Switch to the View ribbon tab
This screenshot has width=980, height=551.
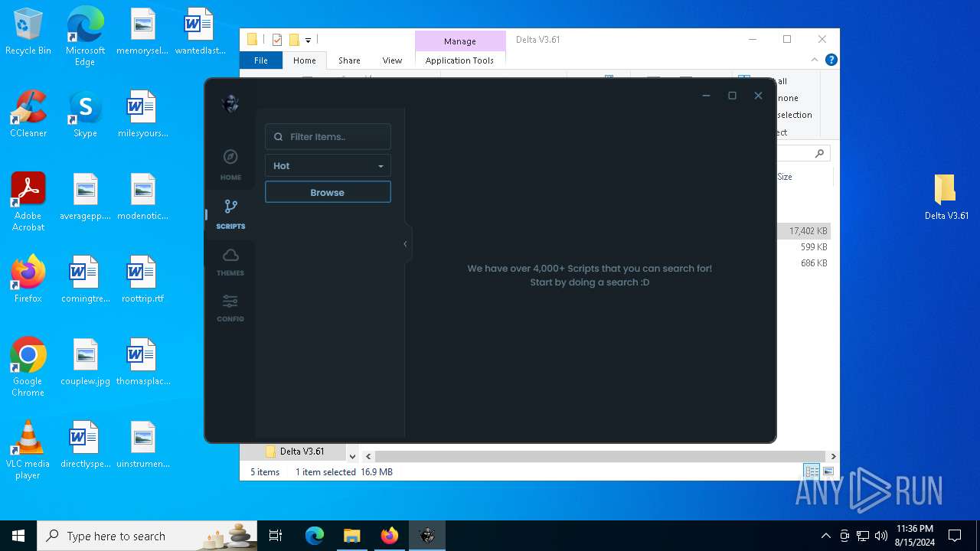point(392,60)
